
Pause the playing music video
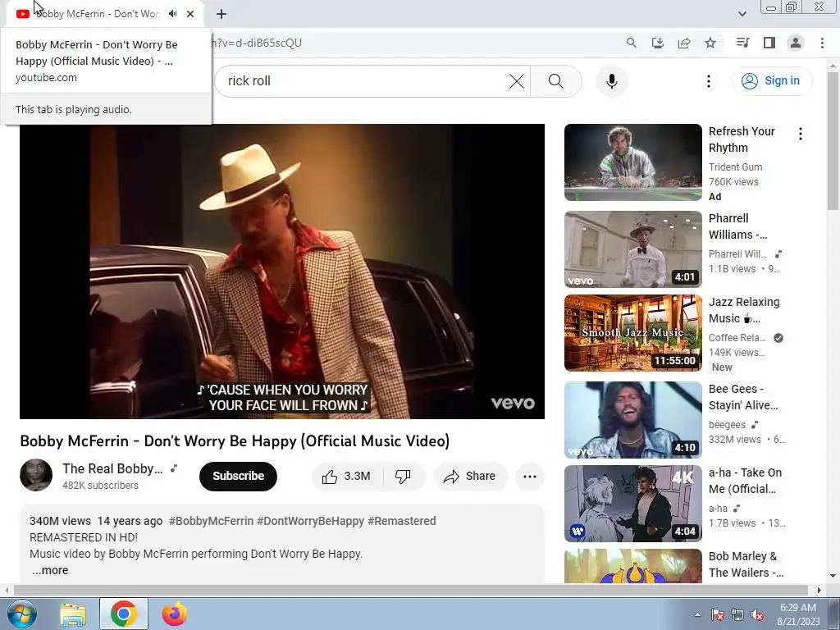(x=282, y=272)
